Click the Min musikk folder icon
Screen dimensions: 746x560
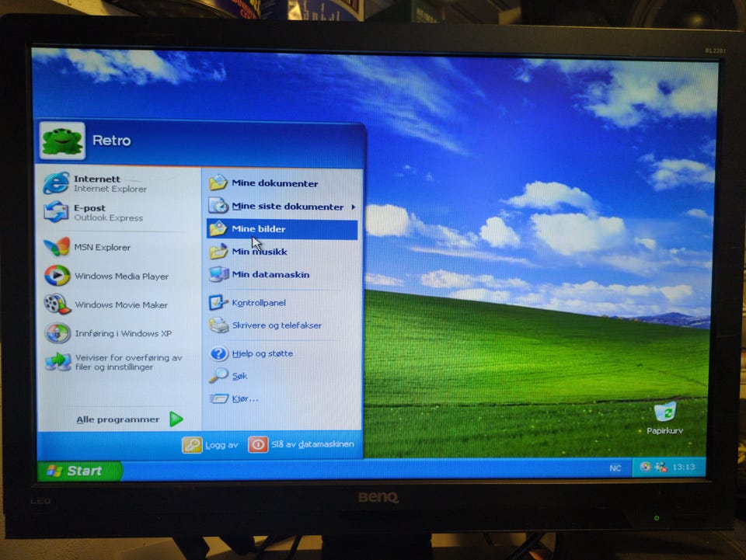pyautogui.click(x=218, y=251)
